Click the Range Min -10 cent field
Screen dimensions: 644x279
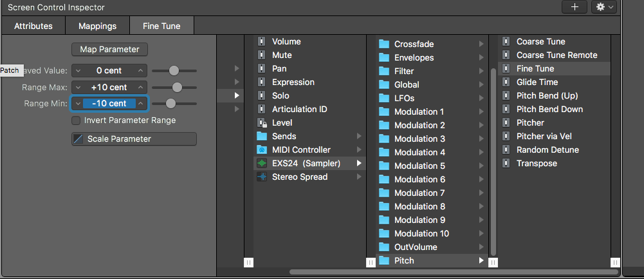click(x=109, y=103)
